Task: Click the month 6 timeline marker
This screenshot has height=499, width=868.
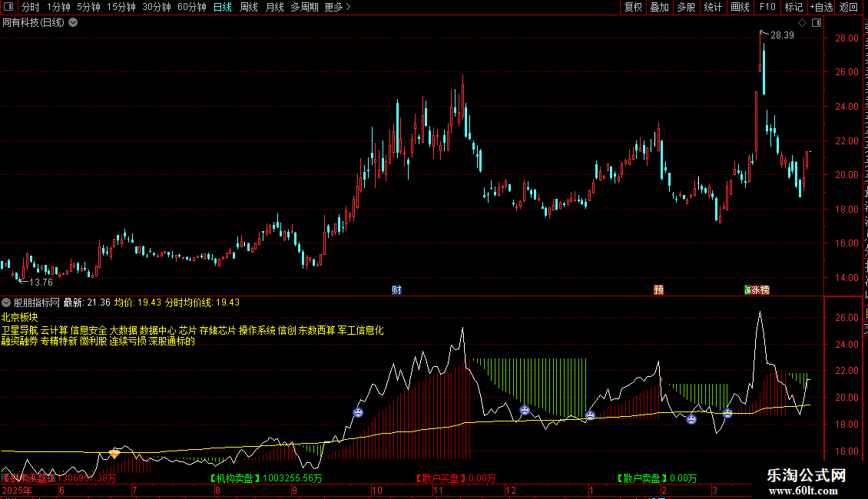Action: [61, 490]
